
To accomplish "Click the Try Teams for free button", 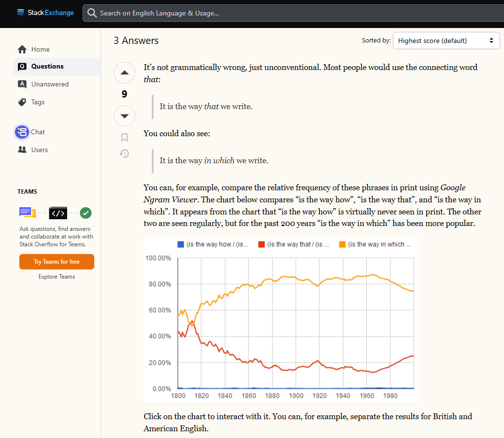I will point(57,262).
